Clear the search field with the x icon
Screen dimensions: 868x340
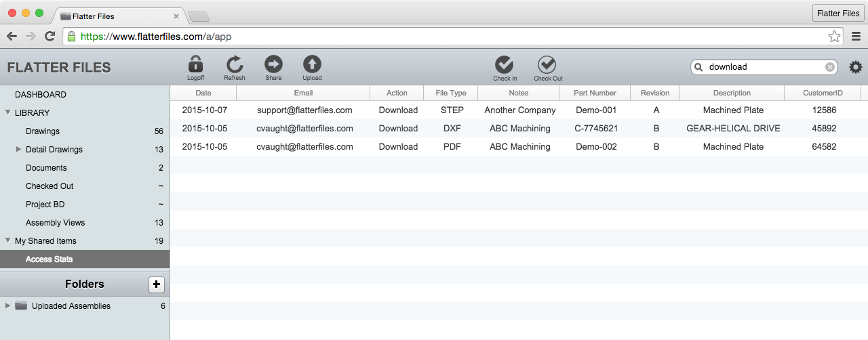pyautogui.click(x=830, y=67)
